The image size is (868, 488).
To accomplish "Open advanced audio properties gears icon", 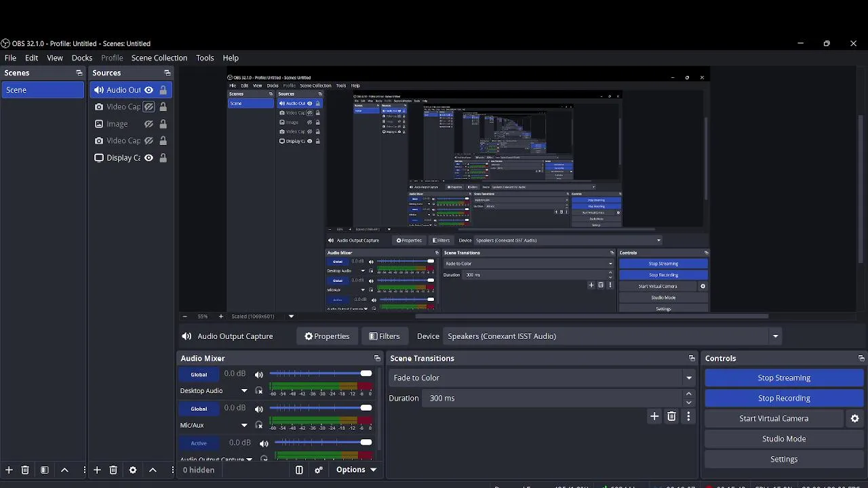I will tap(319, 470).
